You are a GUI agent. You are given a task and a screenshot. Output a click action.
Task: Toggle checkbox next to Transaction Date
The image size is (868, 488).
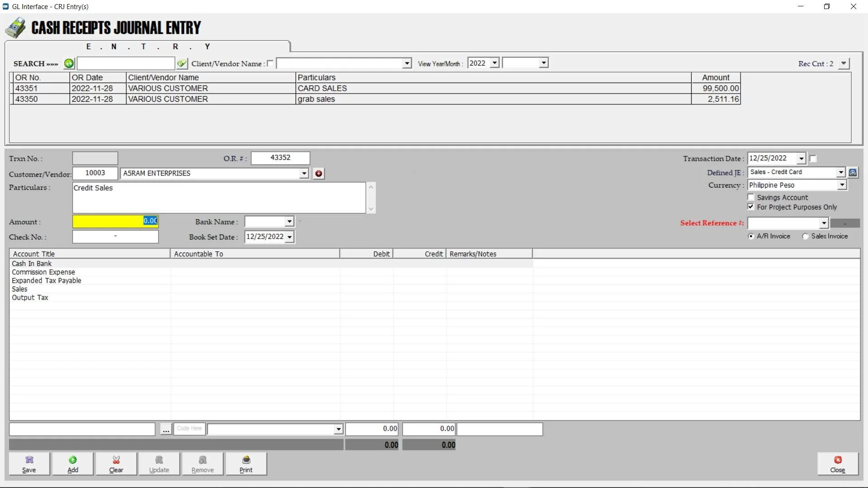click(813, 159)
